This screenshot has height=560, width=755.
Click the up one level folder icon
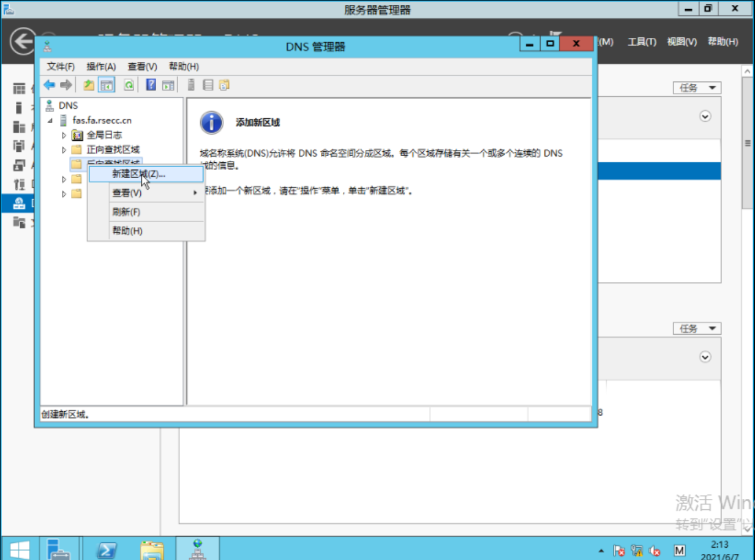(x=89, y=84)
